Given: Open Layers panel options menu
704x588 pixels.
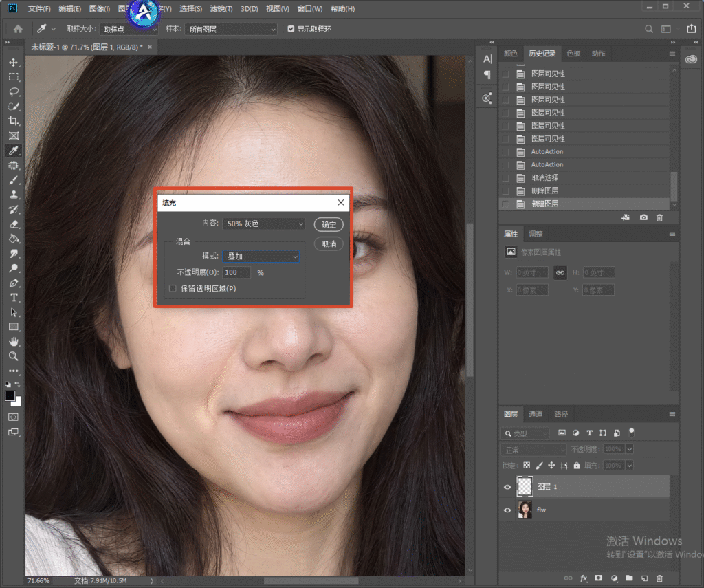Looking at the screenshot, I should tap(672, 414).
